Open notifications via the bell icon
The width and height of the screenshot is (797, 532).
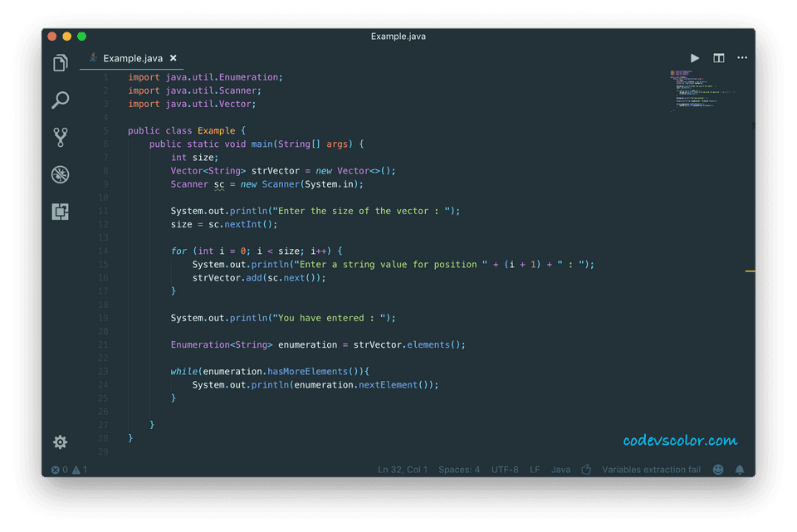739,469
